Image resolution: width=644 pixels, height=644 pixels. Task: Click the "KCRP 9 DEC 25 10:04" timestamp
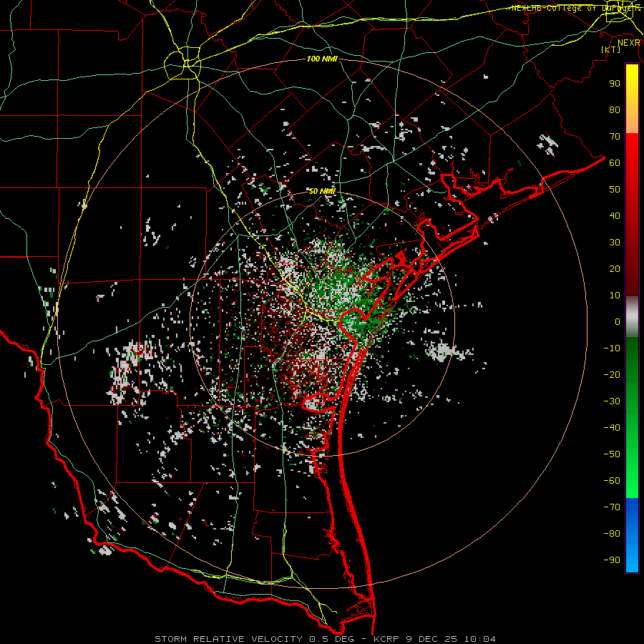(434, 639)
